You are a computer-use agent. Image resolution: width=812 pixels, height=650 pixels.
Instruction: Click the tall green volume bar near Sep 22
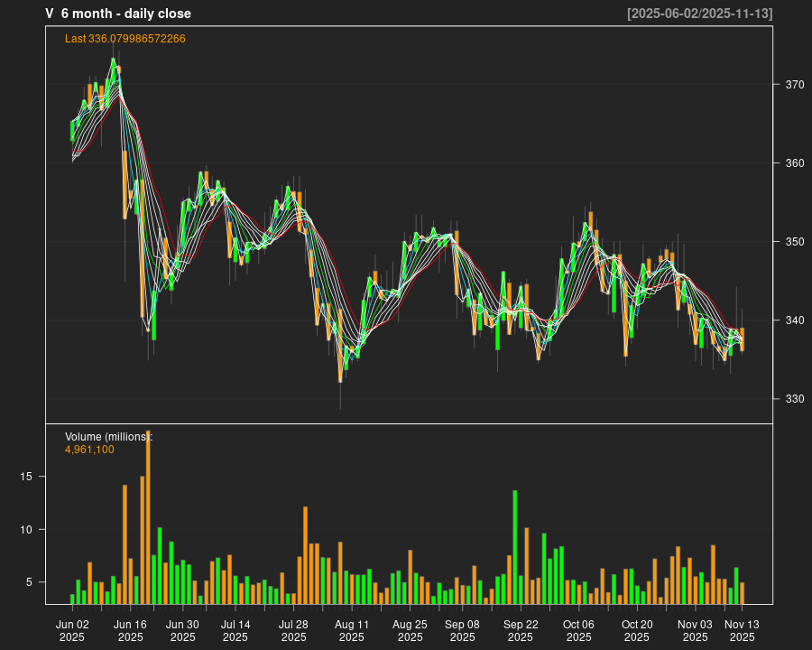pyautogui.click(x=515, y=547)
